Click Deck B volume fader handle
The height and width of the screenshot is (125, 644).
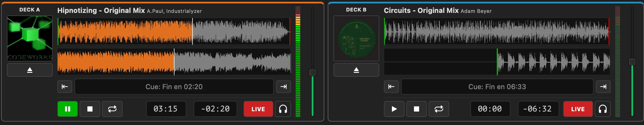[x=632, y=62]
